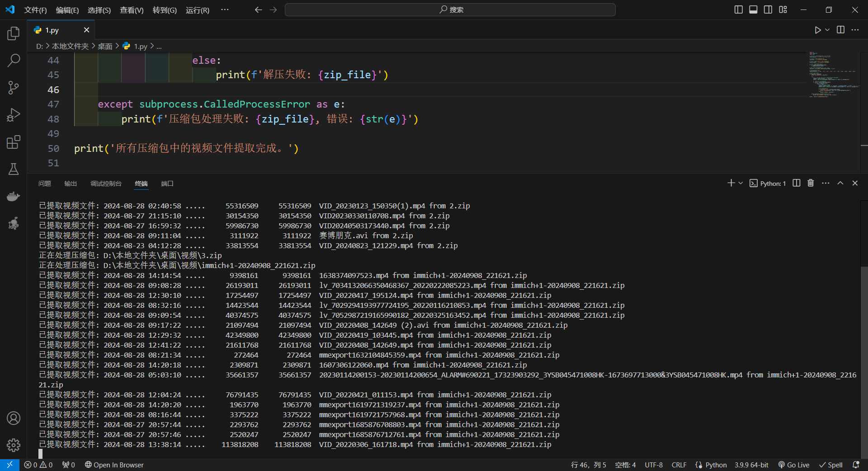
Task: Open the 转到(G) menu
Action: 165,10
